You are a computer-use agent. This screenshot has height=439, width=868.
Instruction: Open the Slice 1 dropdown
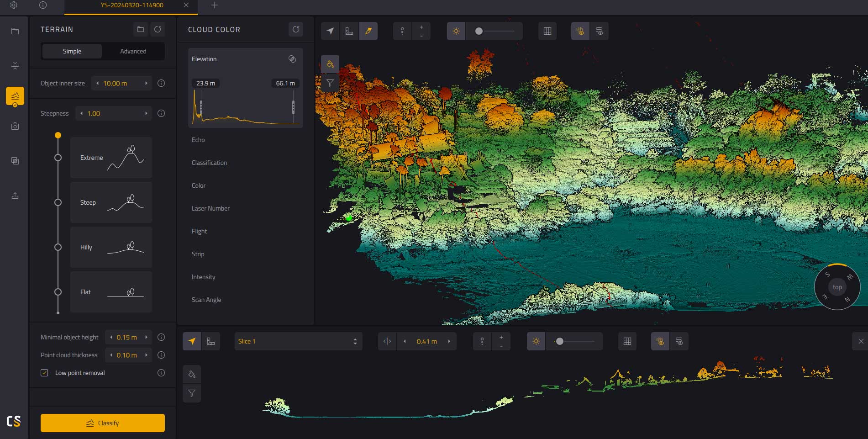298,341
